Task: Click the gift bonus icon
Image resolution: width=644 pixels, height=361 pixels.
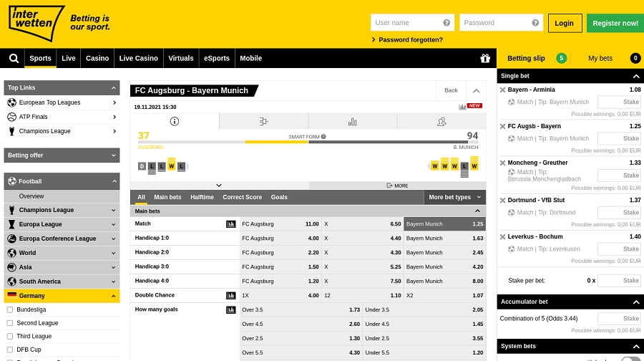Action: pyautogui.click(x=485, y=59)
